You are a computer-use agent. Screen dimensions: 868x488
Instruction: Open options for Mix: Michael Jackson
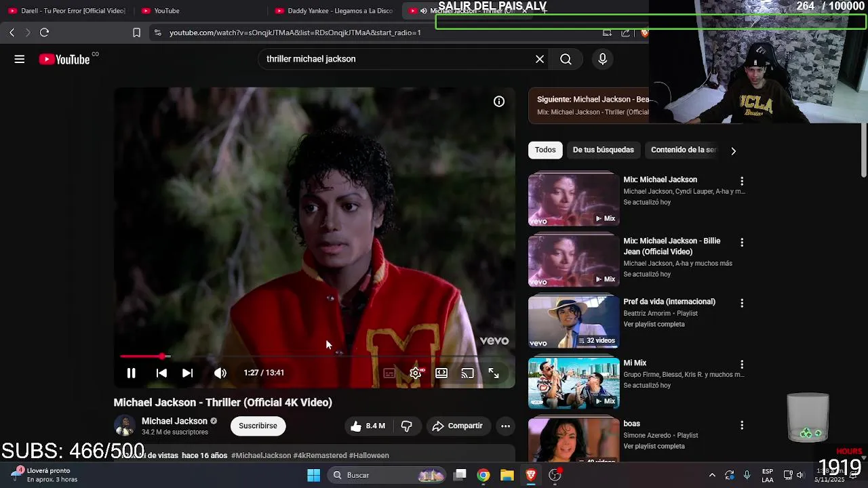coord(742,181)
